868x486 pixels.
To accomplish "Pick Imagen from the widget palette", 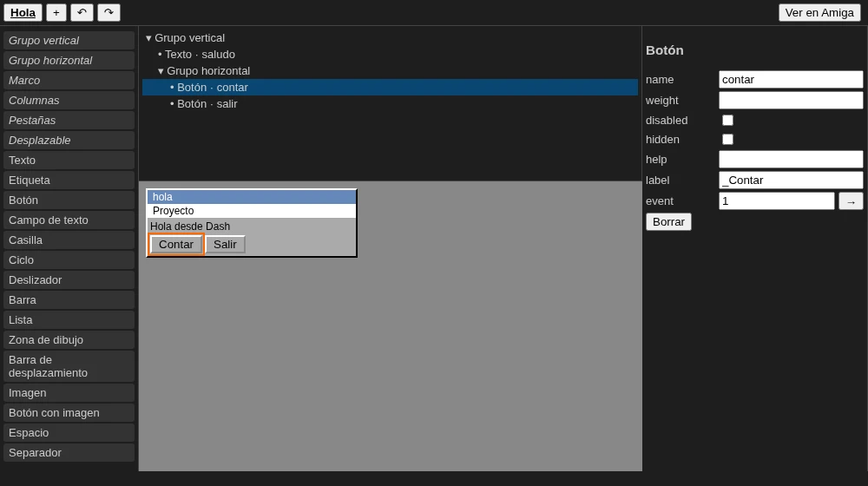I will pos(69,392).
